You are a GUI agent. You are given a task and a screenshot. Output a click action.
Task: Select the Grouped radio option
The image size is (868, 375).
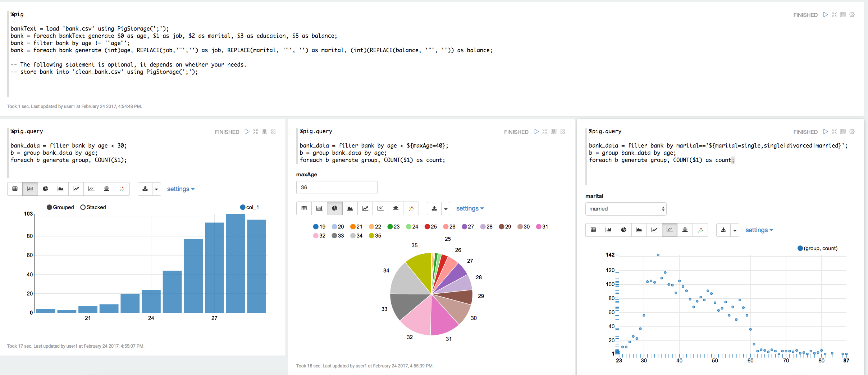tap(50, 207)
